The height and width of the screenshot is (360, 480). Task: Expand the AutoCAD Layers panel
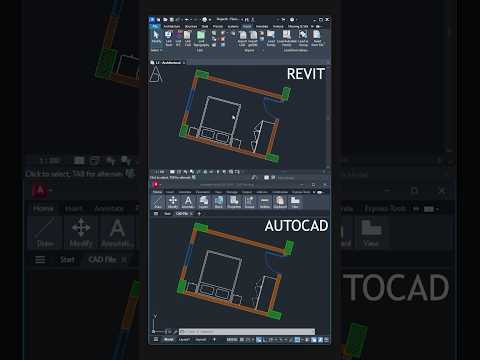click(x=203, y=202)
